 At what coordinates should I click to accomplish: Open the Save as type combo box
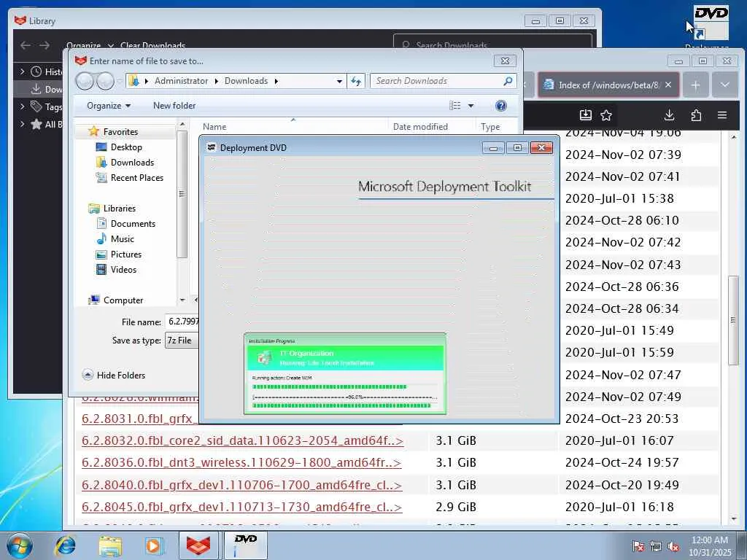[x=182, y=341]
